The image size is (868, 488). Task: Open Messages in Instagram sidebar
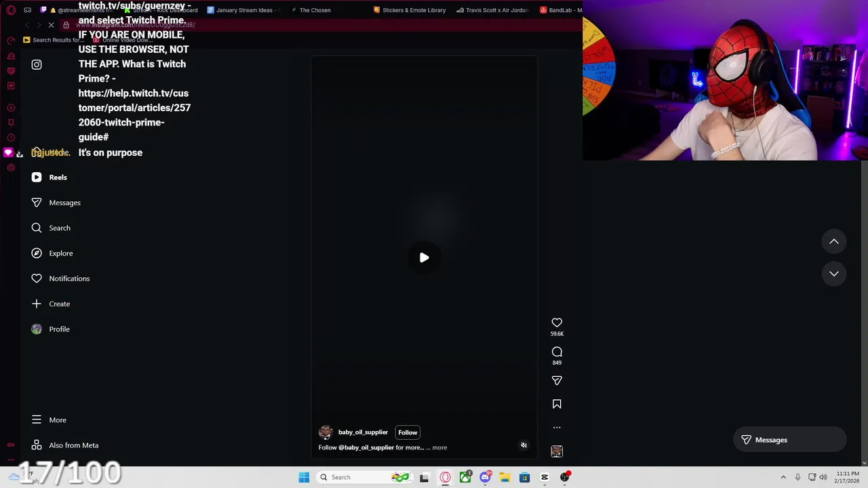coord(56,203)
